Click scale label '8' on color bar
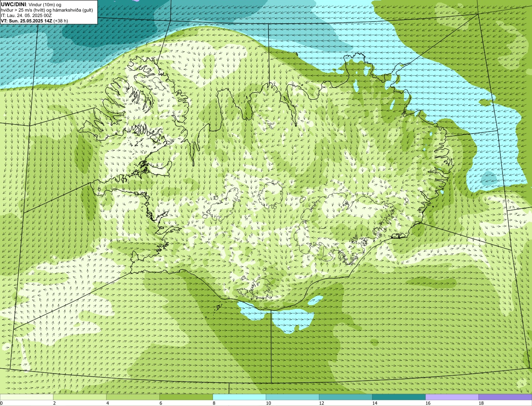This screenshot has height=406, width=532. pyautogui.click(x=214, y=403)
